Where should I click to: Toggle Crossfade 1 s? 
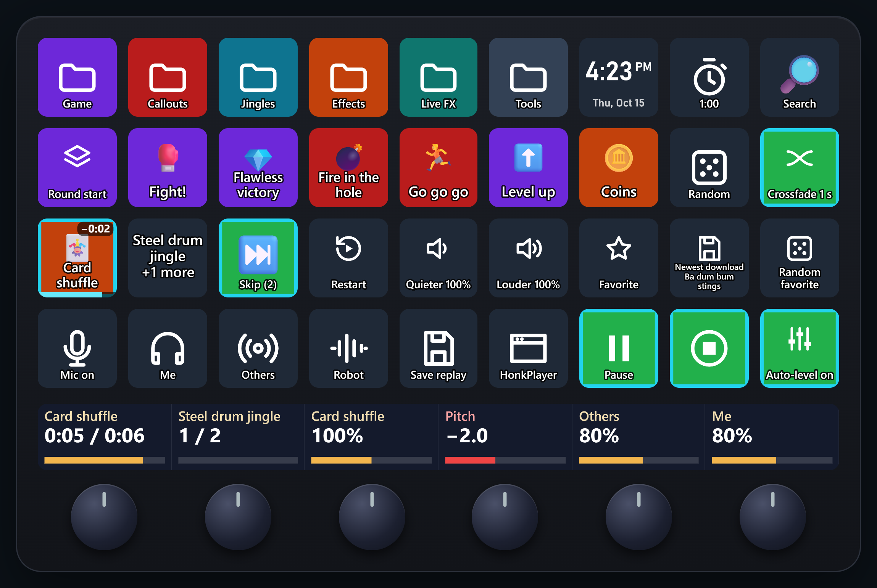(800, 167)
